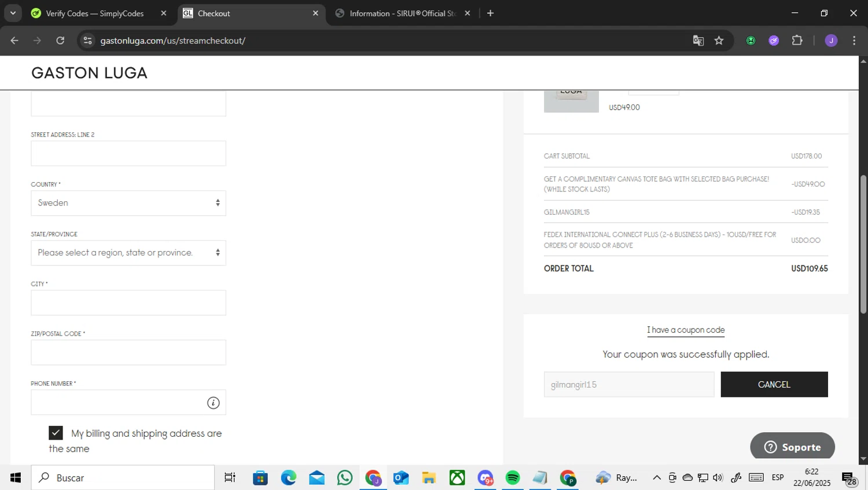Open Outlook from taskbar

[401, 477]
